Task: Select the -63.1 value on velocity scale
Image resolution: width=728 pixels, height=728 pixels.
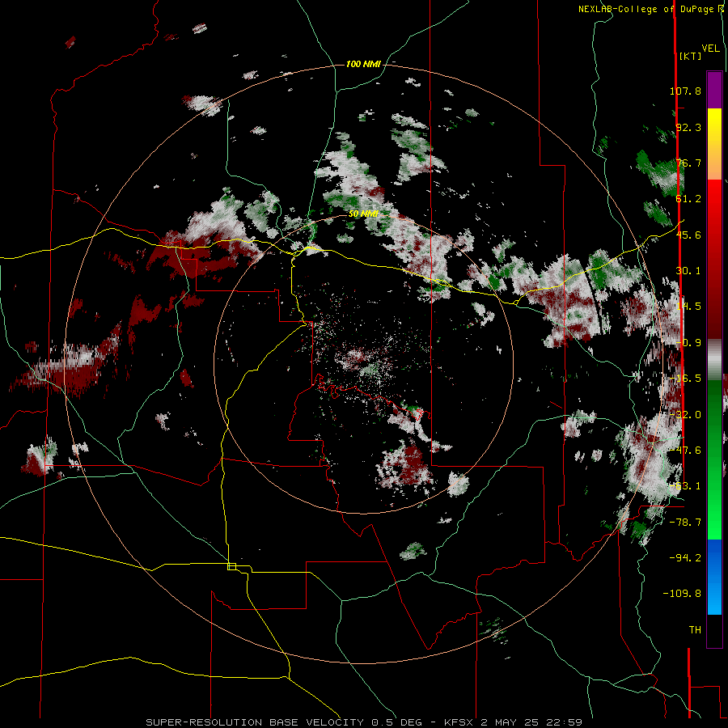Action: [685, 486]
